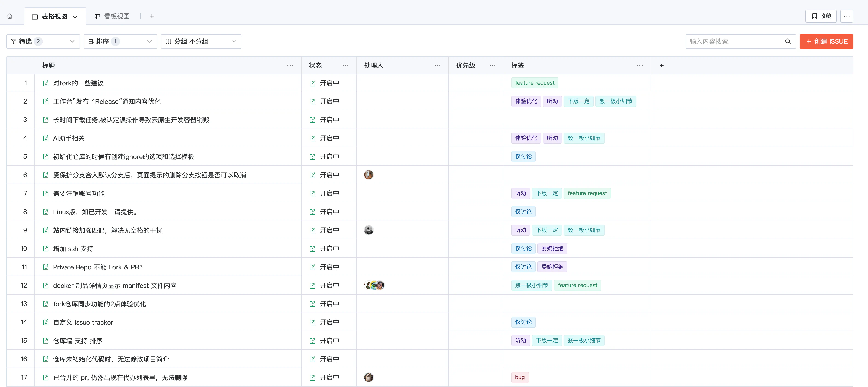Select the 表格视图 tab
The height and width of the screenshot is (387, 868).
coord(55,17)
